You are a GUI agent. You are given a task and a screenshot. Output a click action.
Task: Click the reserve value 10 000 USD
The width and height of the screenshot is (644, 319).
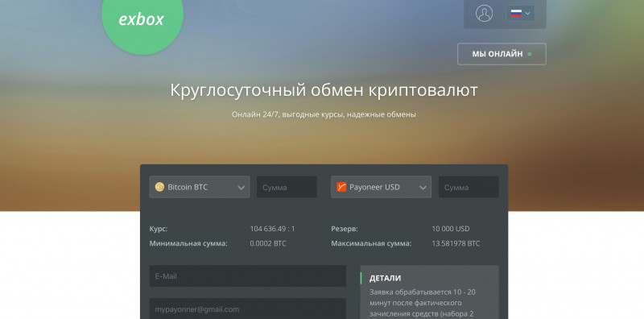(451, 229)
